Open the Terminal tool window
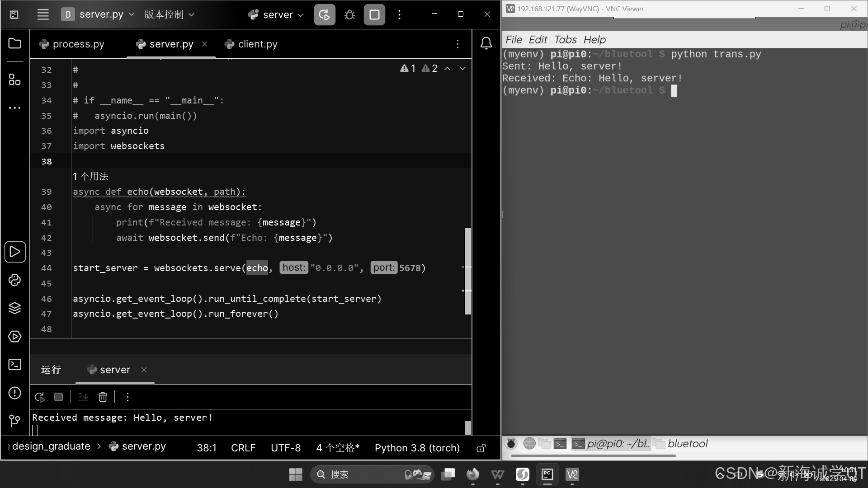 [14, 365]
